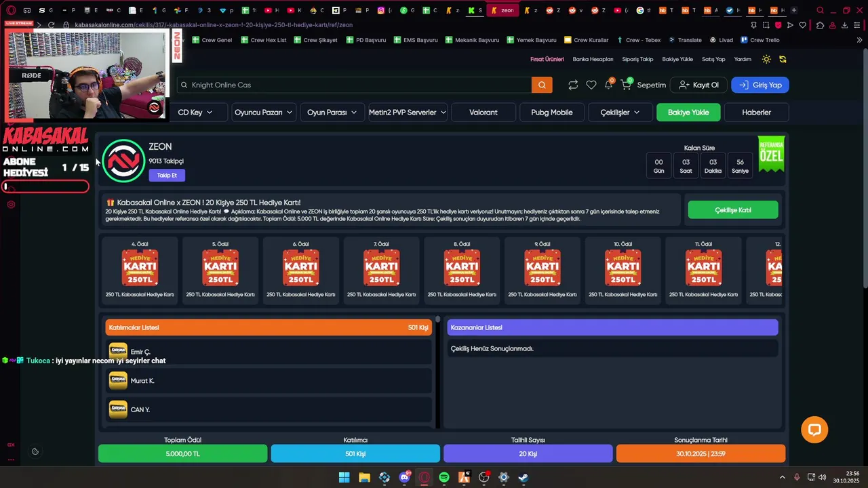Show hidden system tray icons
Image resolution: width=868 pixels, height=488 pixels.
782,477
